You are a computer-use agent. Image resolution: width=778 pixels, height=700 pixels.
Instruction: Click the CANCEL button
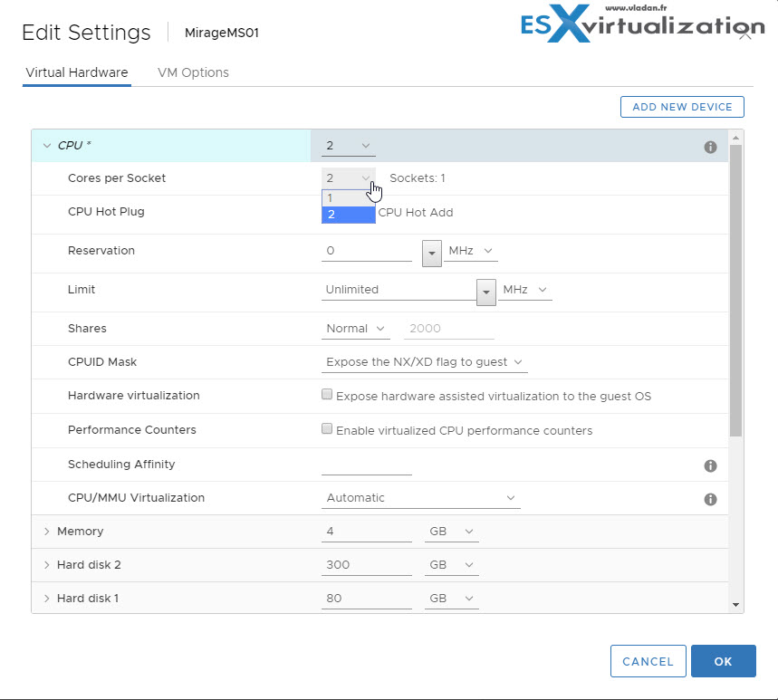tap(648, 661)
